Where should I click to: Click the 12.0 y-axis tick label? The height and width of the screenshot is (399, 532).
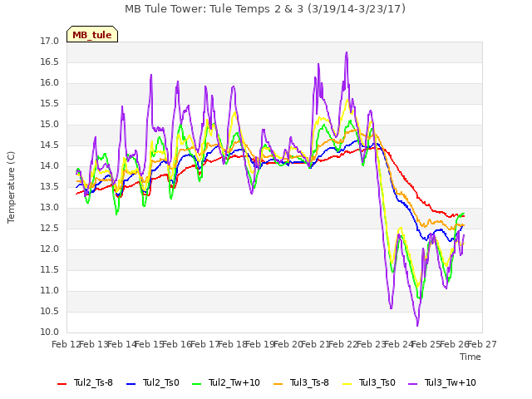pos(50,249)
